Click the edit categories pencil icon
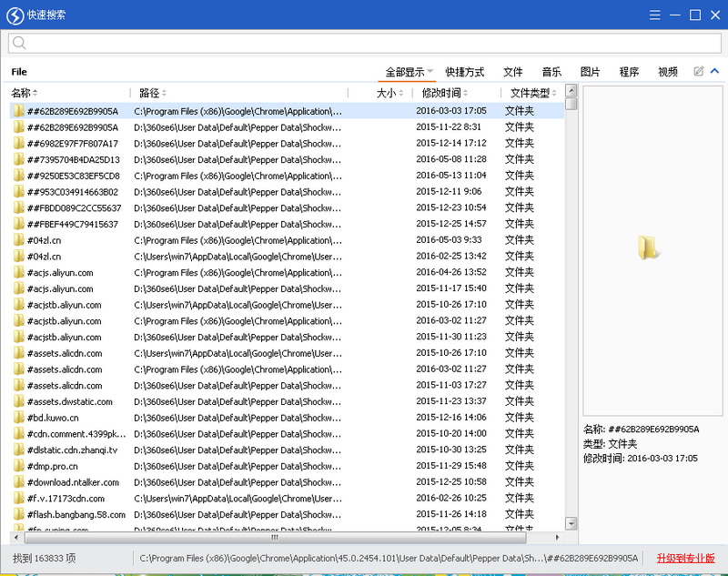 pos(699,72)
